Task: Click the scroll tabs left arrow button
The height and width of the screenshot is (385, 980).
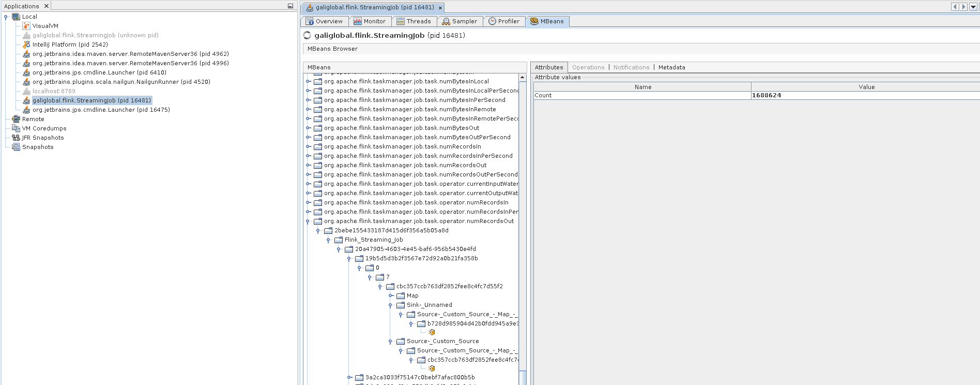Action: 955,7
